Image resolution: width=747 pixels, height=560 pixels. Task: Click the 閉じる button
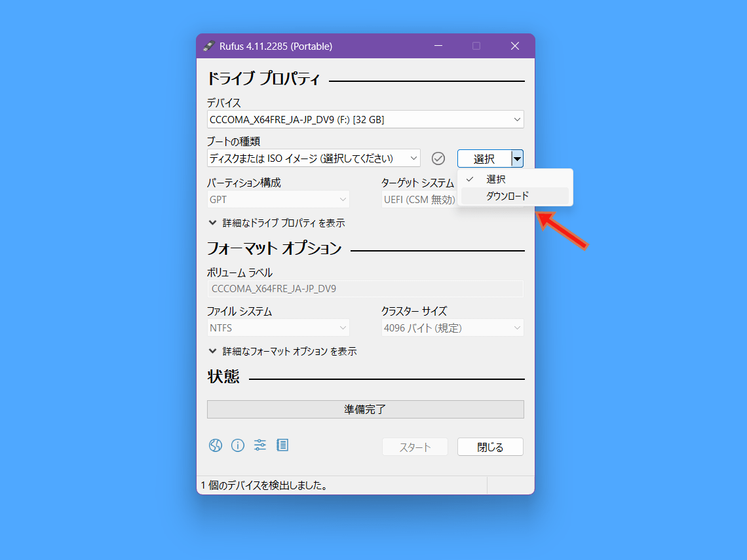[490, 447]
